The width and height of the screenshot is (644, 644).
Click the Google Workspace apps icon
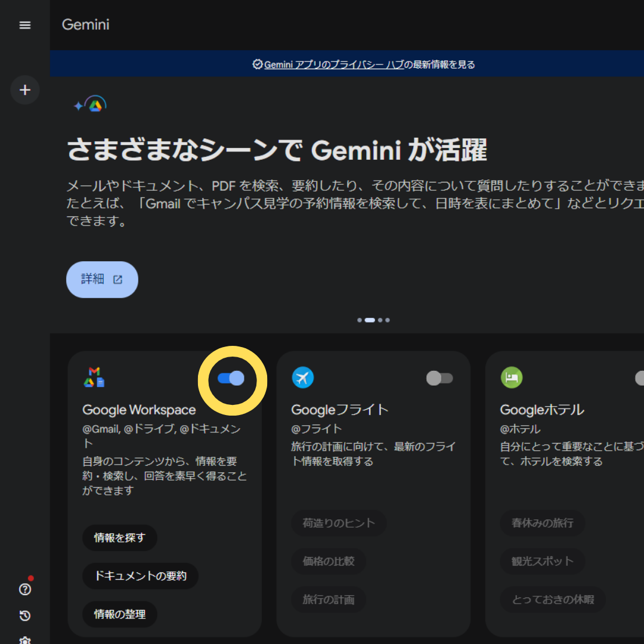[x=94, y=377]
